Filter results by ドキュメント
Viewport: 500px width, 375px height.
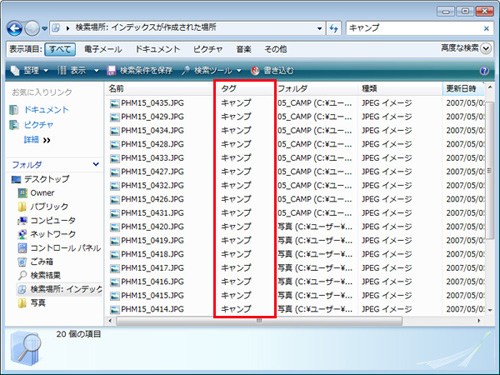coord(158,49)
